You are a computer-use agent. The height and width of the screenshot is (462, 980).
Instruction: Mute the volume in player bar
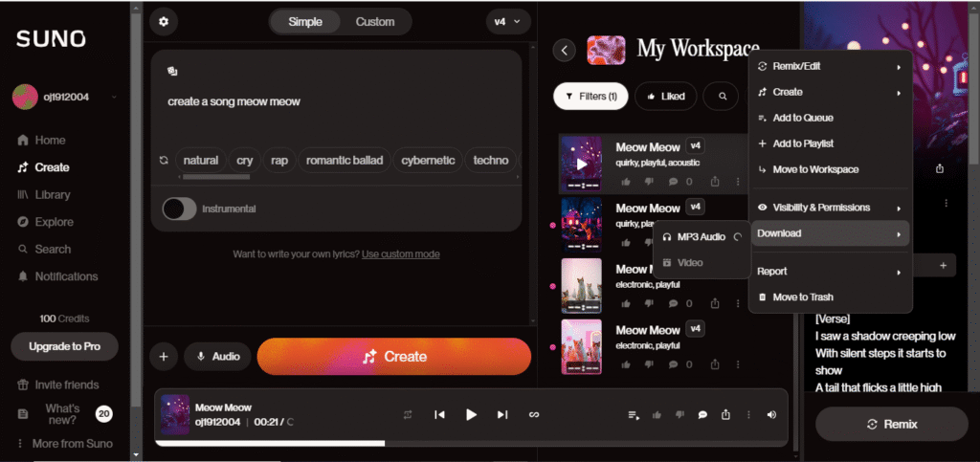(772, 414)
